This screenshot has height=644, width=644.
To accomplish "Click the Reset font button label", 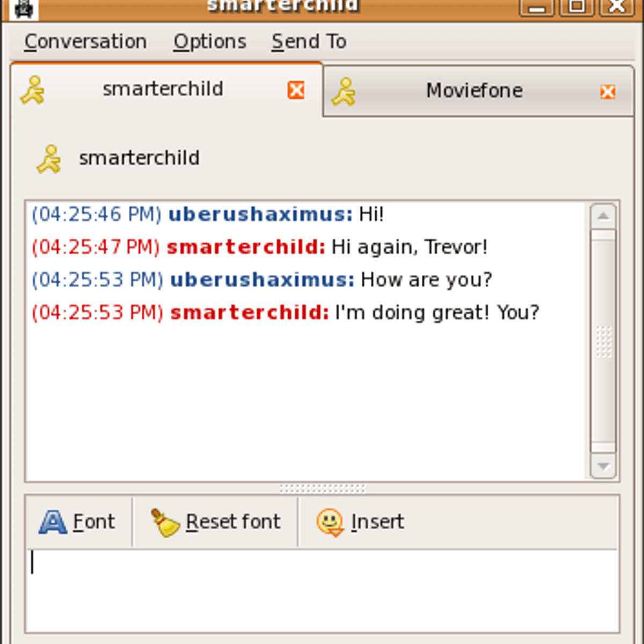I will click(x=233, y=522).
